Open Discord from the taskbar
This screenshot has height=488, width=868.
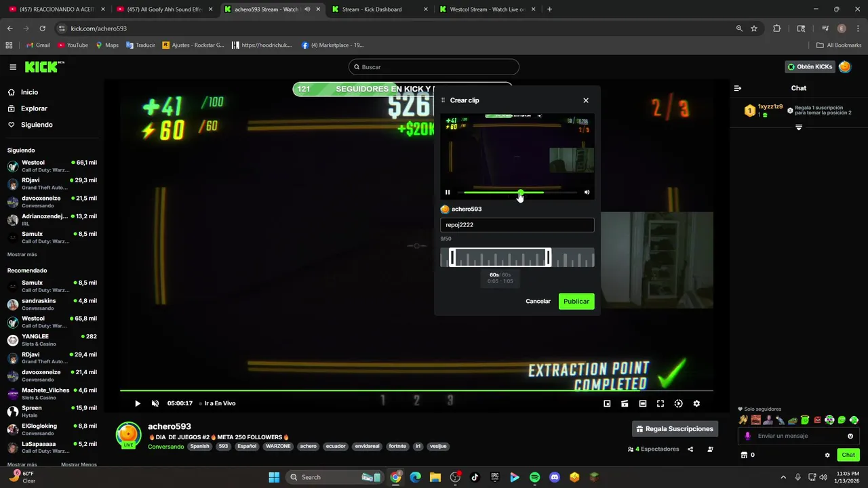(555, 477)
